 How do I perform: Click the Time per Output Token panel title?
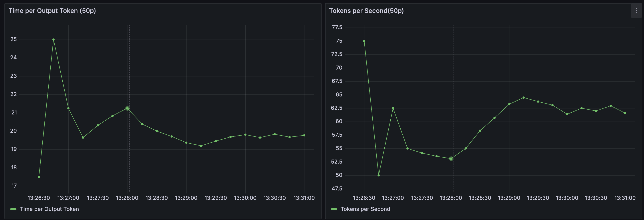coord(52,11)
